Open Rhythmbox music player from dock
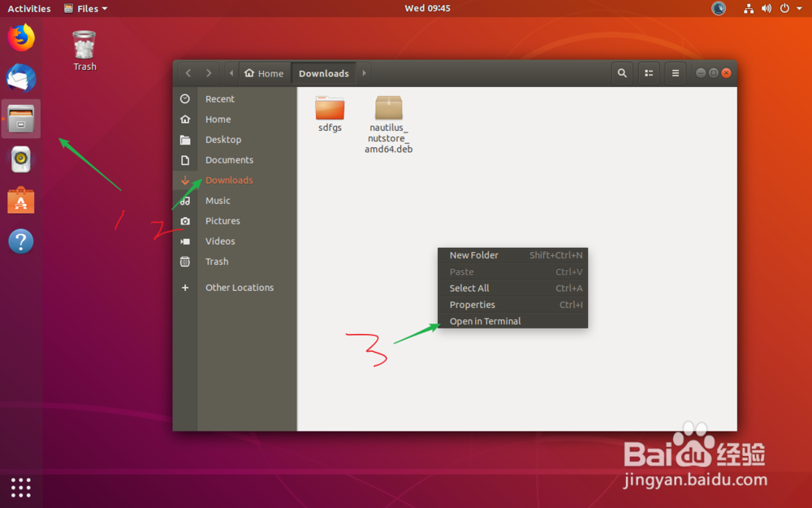The width and height of the screenshot is (812, 508). coord(21,159)
